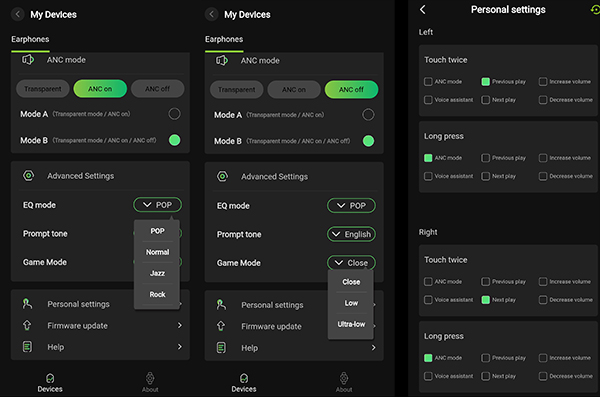Click back arrow in middle My Devices screen
The height and width of the screenshot is (397, 600).
[x=211, y=15]
